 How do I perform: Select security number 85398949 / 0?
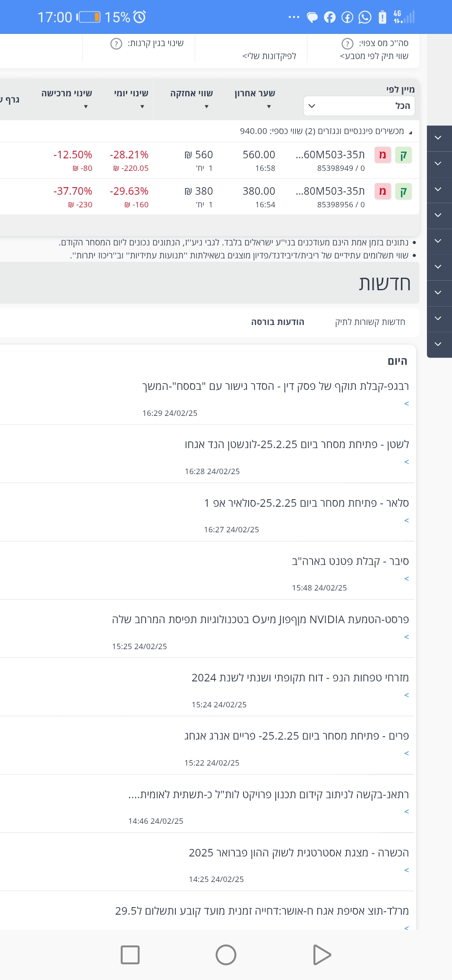tap(341, 168)
